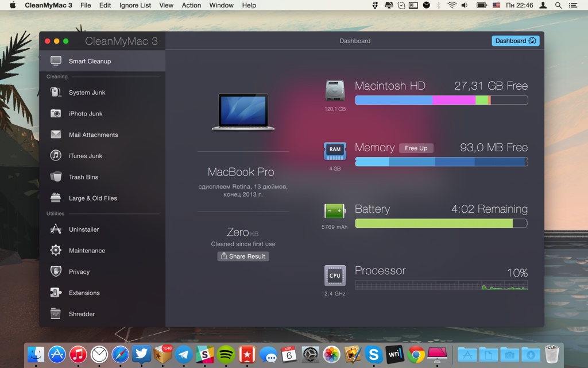Open Mail Attachments envelope icon
Image resolution: width=588 pixels, height=368 pixels.
point(56,135)
